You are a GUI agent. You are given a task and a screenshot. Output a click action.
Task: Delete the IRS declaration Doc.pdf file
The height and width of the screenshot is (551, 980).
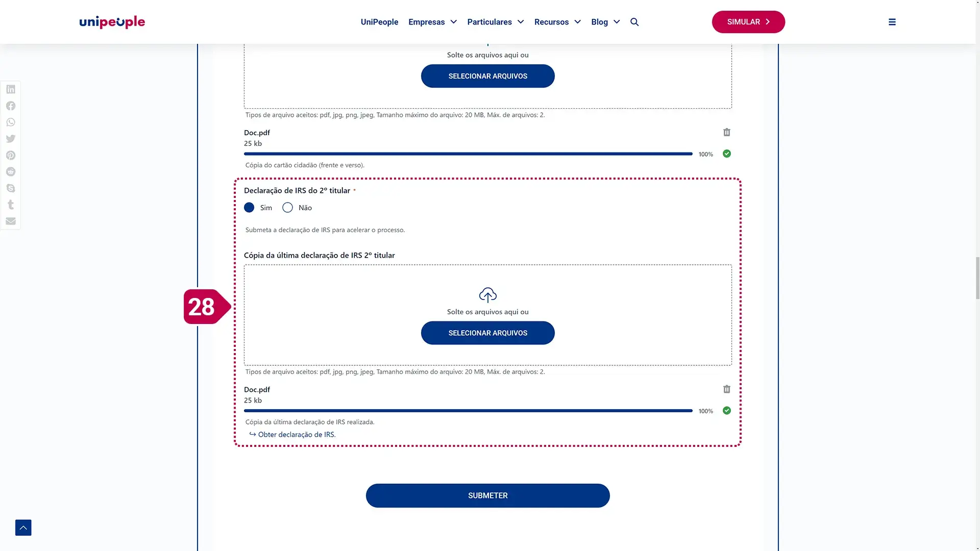tap(727, 389)
